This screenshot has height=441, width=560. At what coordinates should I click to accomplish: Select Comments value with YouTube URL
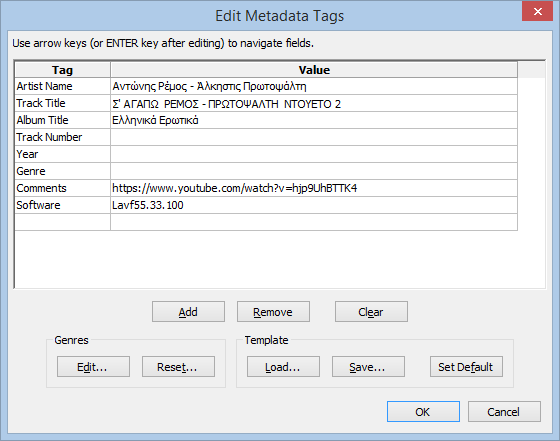tap(314, 188)
